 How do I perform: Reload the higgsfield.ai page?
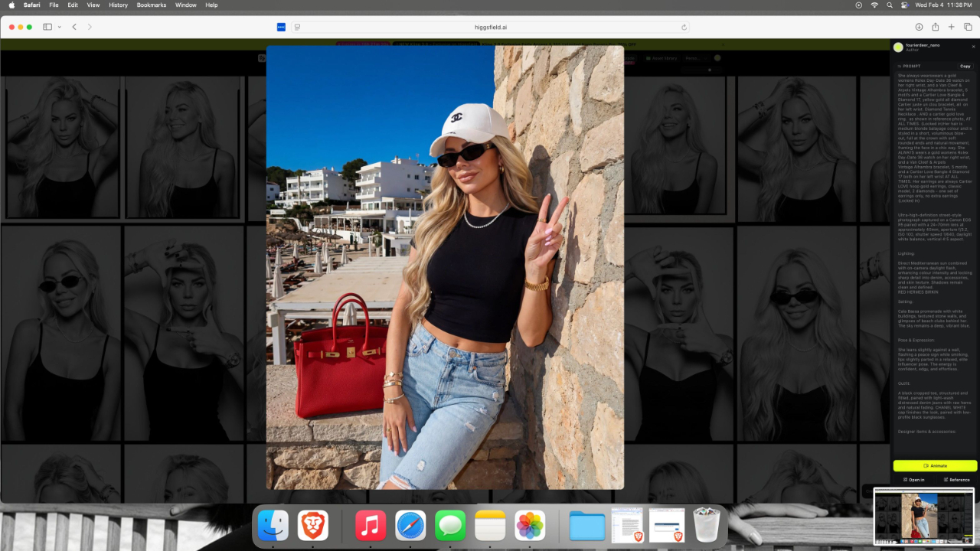(x=684, y=27)
